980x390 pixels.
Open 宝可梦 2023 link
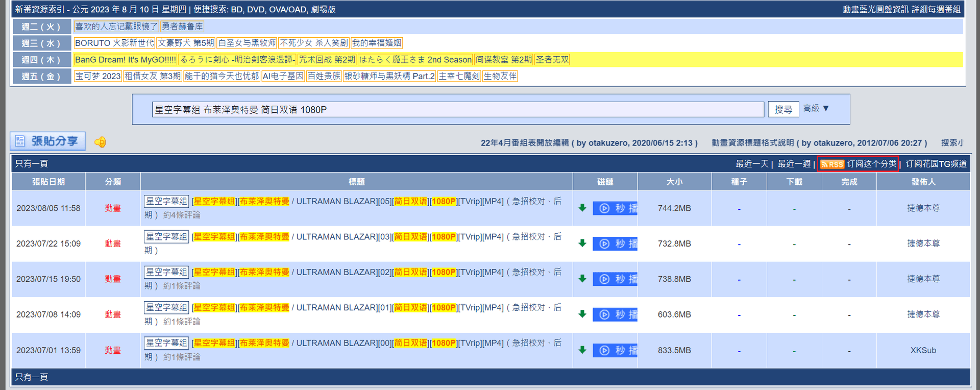(98, 76)
